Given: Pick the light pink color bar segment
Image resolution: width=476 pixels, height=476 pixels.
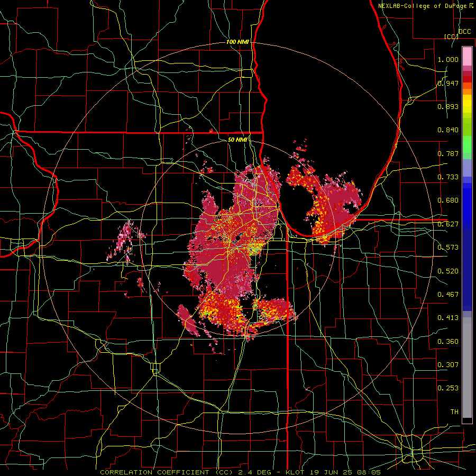Looking at the screenshot, I should point(467,56).
